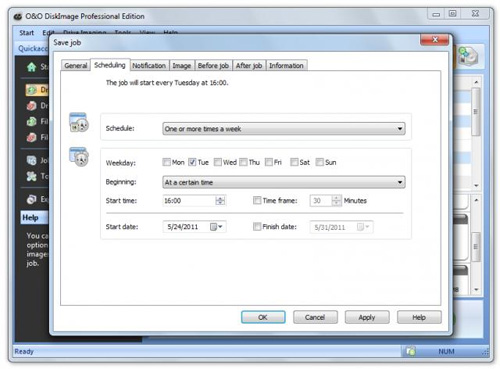Confirm the job with OK
Screen dimensions: 500x369
click(263, 317)
